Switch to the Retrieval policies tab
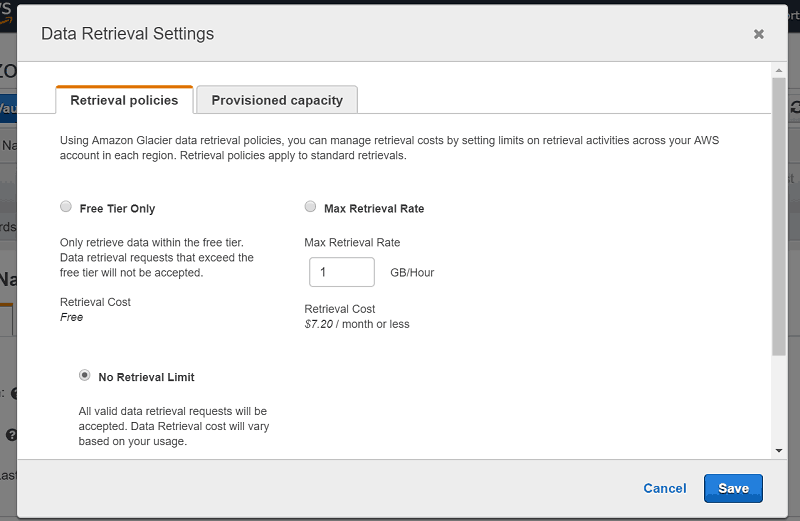Screen dimensions: 800x521 124,100
